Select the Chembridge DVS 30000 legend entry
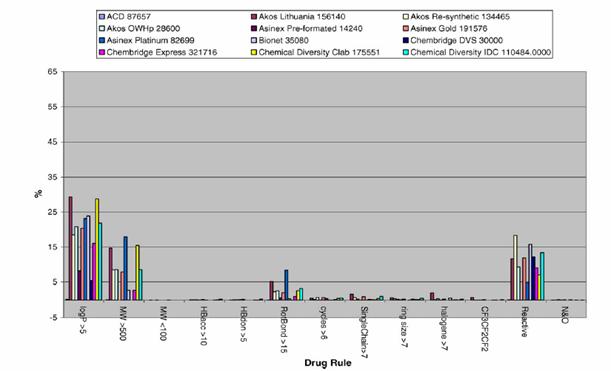The height and width of the screenshot is (371, 611). 453,41
